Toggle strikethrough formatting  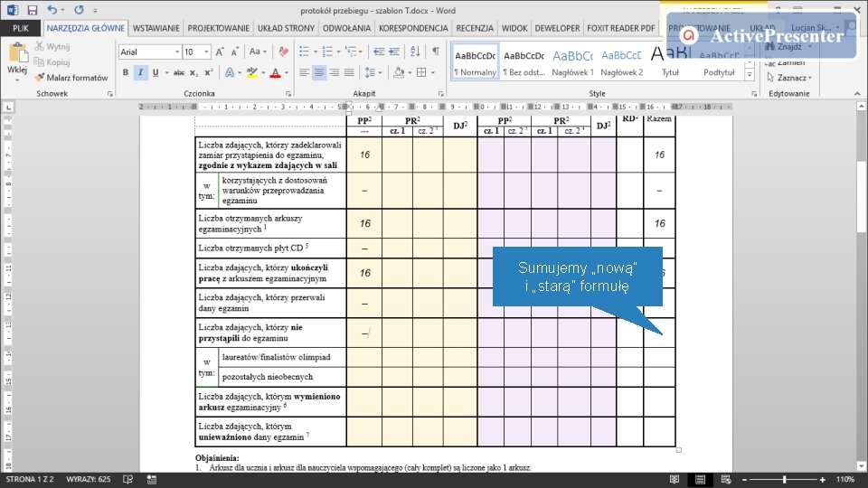click(x=179, y=72)
